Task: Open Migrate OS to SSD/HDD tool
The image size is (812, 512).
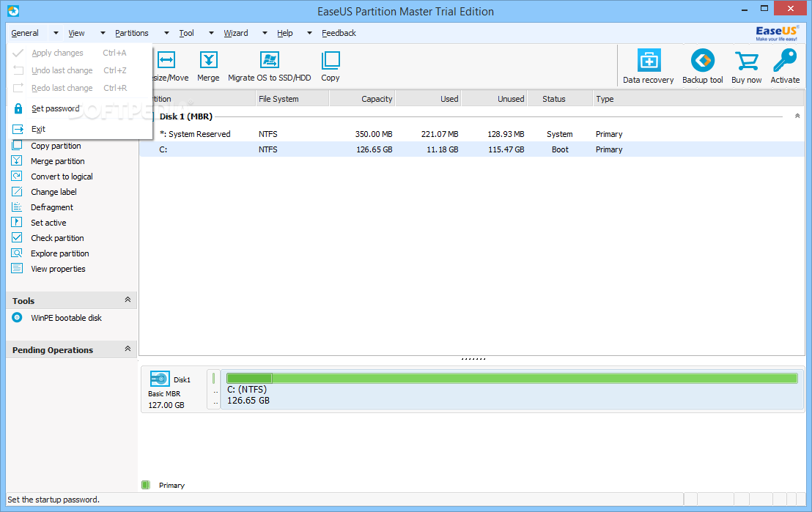Action: [x=269, y=60]
